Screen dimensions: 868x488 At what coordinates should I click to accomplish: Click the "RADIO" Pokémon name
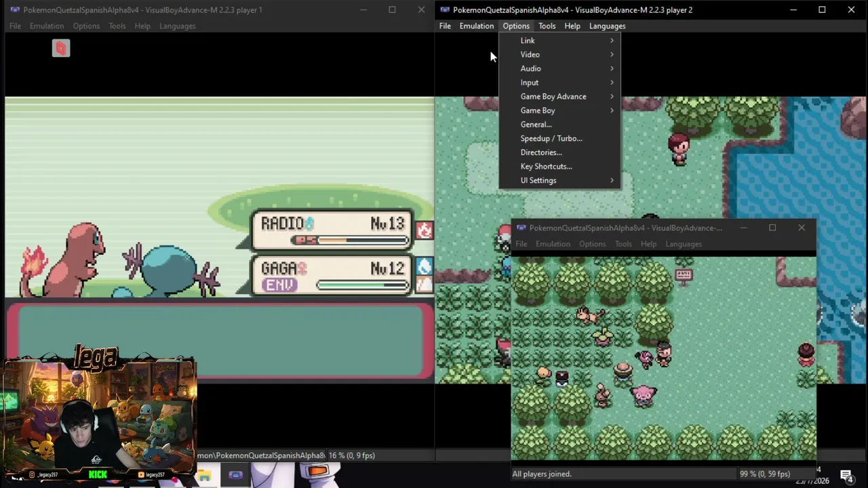(283, 223)
